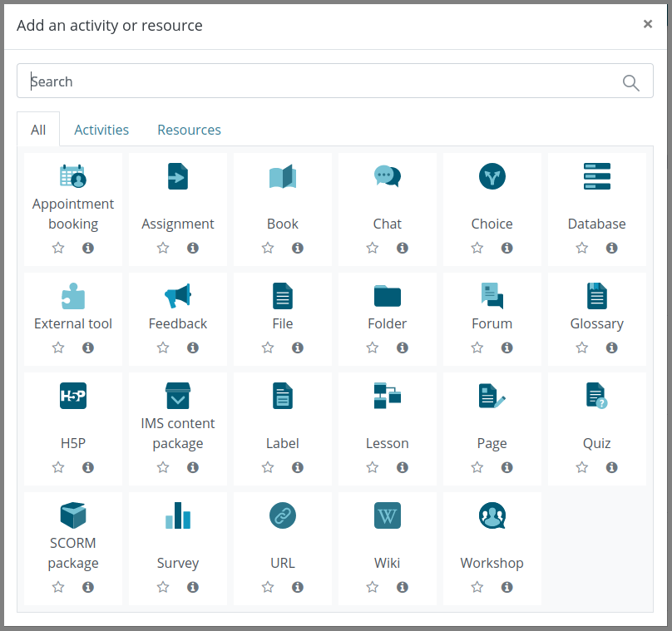Choose the URL link icon
The image size is (672, 631).
click(x=283, y=515)
